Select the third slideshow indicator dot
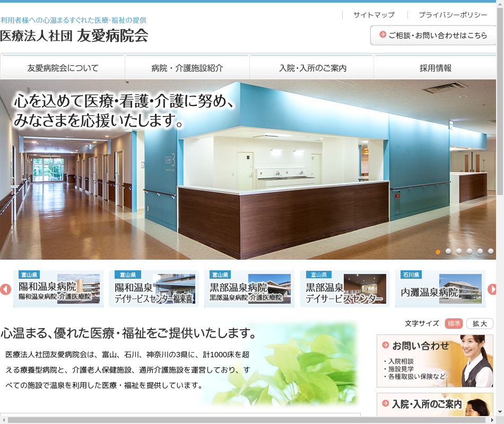 (x=459, y=252)
